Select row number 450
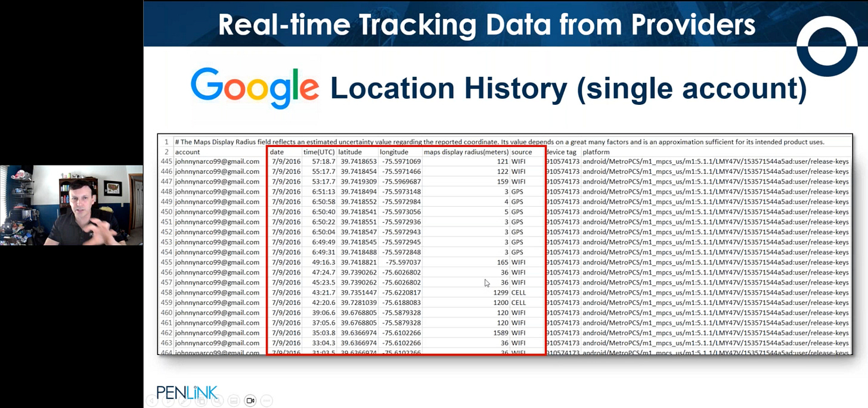Image resolution: width=868 pixels, height=408 pixels. point(166,212)
